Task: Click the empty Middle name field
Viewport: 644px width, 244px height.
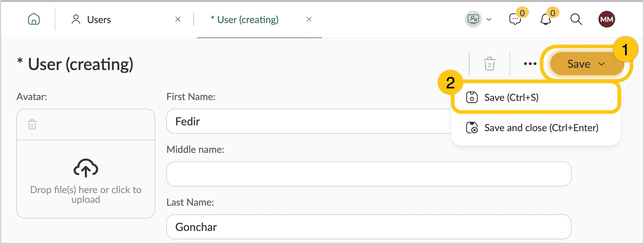Action: pyautogui.click(x=369, y=174)
